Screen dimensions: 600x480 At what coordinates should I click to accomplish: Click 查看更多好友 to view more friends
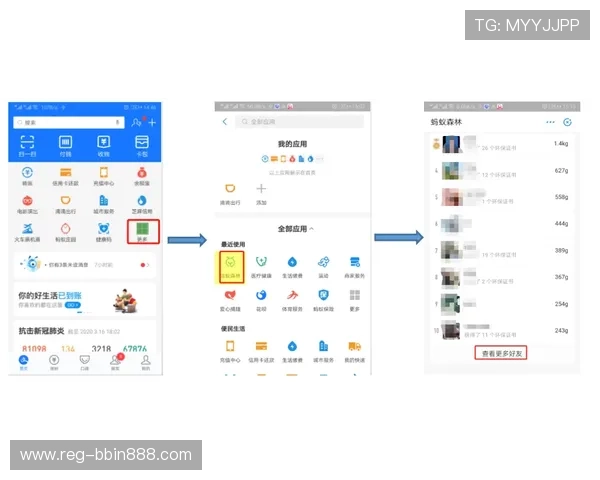point(501,353)
